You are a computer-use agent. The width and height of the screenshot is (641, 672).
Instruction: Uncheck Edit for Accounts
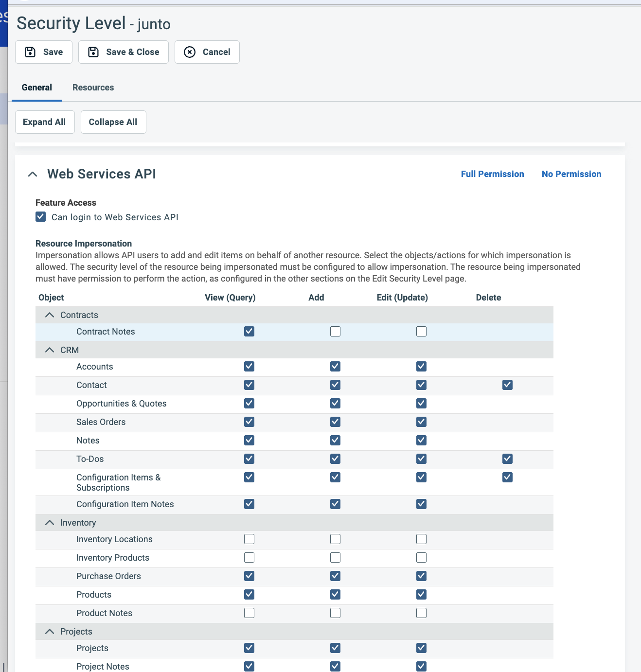click(422, 367)
